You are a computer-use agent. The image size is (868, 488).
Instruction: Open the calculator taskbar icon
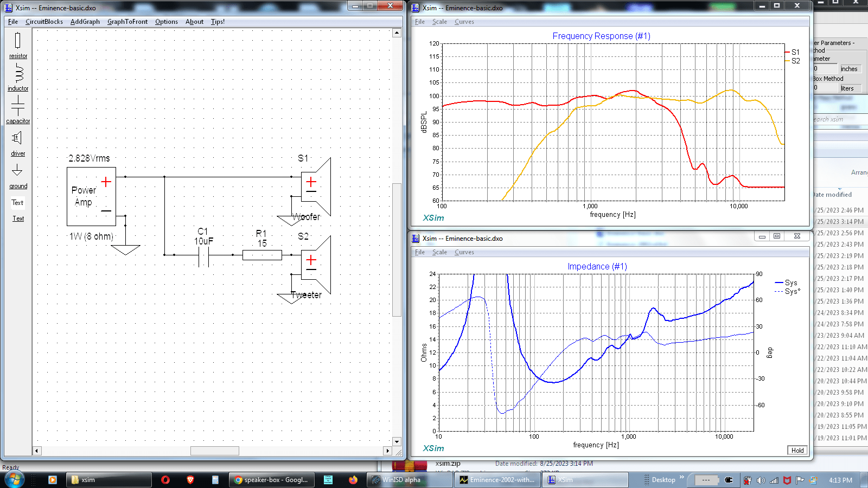[215, 480]
